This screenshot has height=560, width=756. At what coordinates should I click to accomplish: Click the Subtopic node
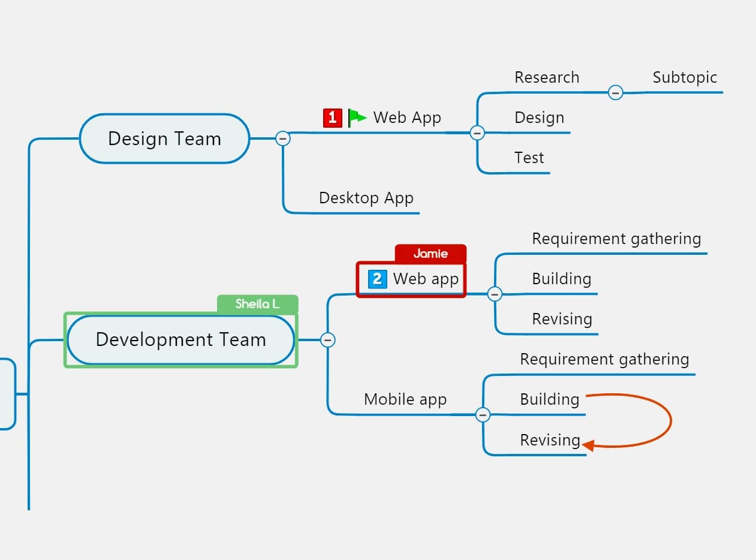685,77
